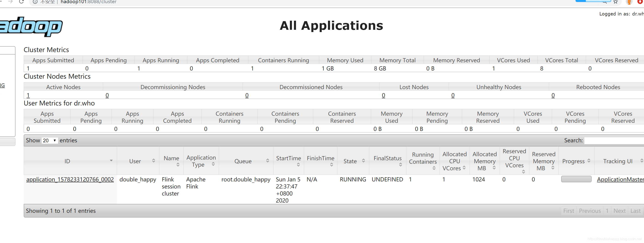Click the application progress bar
The width and height of the screenshot is (644, 243).
click(576, 179)
